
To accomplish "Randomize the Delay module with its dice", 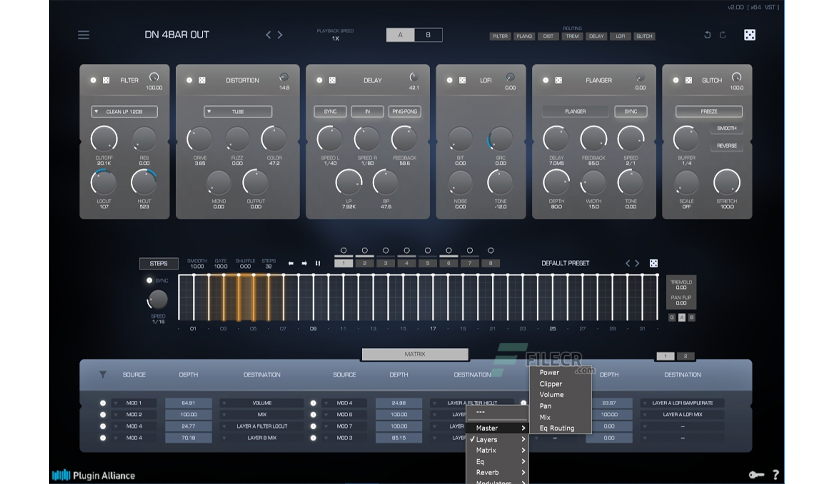I will 332,80.
